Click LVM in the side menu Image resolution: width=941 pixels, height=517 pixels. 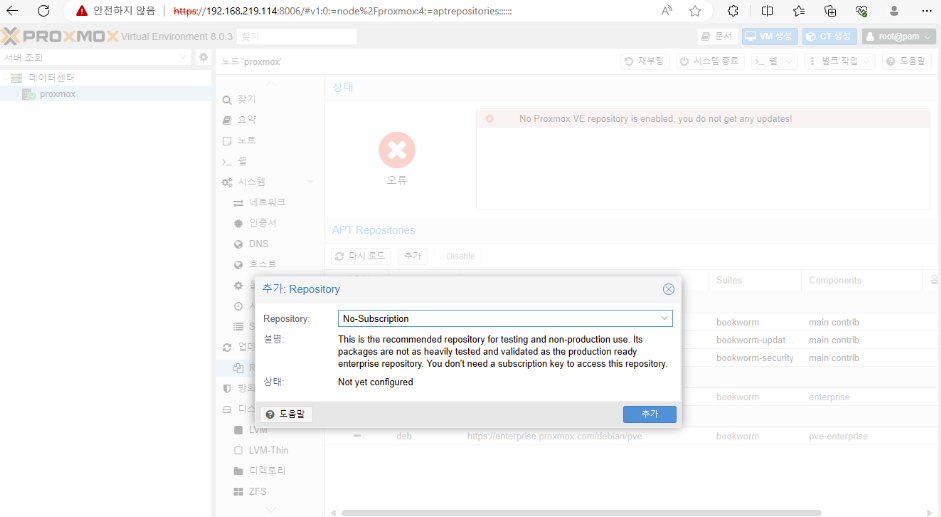(x=258, y=431)
